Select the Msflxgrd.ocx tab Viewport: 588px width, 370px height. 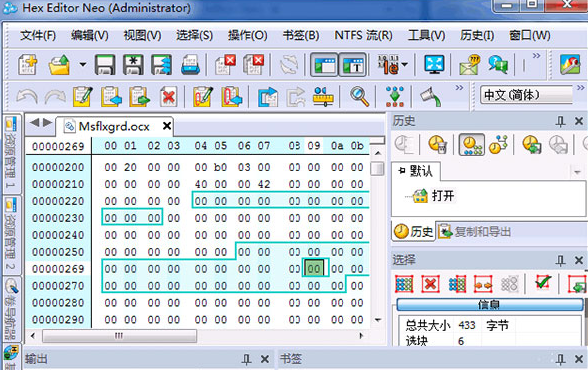point(114,126)
